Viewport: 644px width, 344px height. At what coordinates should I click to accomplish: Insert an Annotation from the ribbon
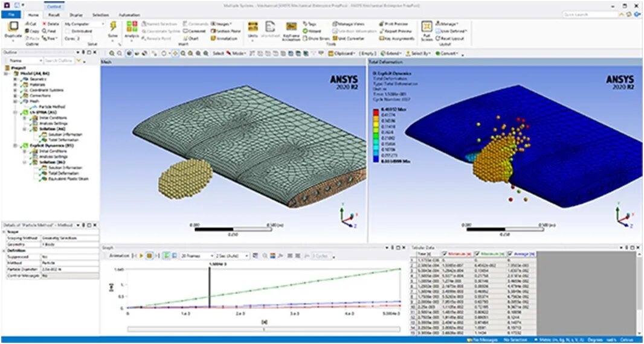tap(224, 39)
